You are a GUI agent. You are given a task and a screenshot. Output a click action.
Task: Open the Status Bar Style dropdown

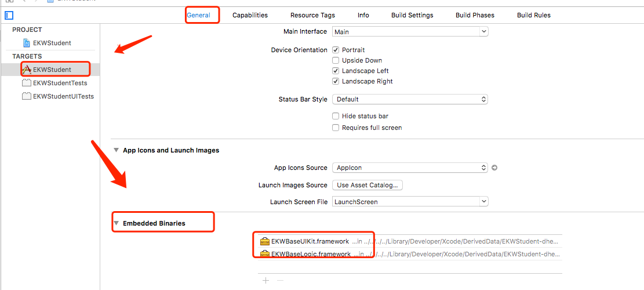point(410,99)
